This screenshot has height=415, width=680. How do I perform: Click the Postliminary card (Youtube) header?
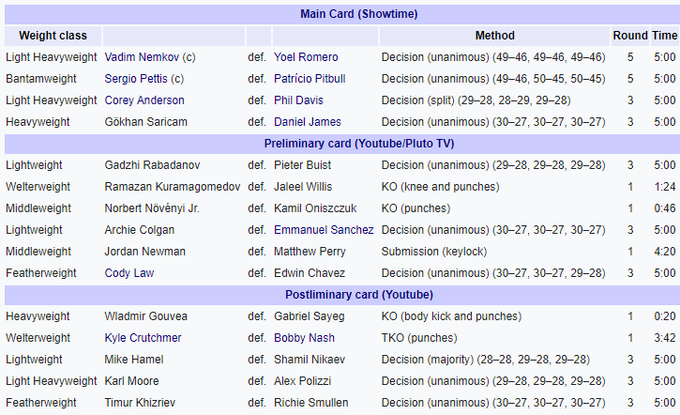click(x=358, y=294)
